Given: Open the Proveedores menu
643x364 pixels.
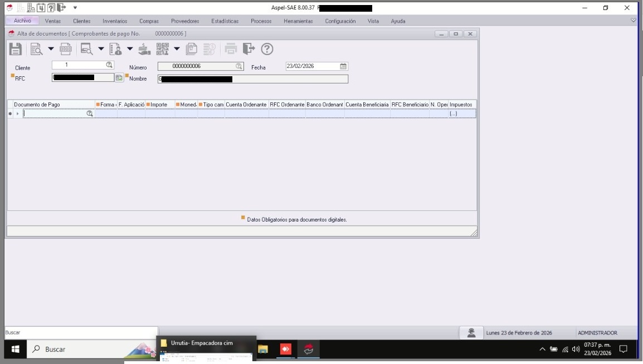Looking at the screenshot, I should pyautogui.click(x=185, y=21).
